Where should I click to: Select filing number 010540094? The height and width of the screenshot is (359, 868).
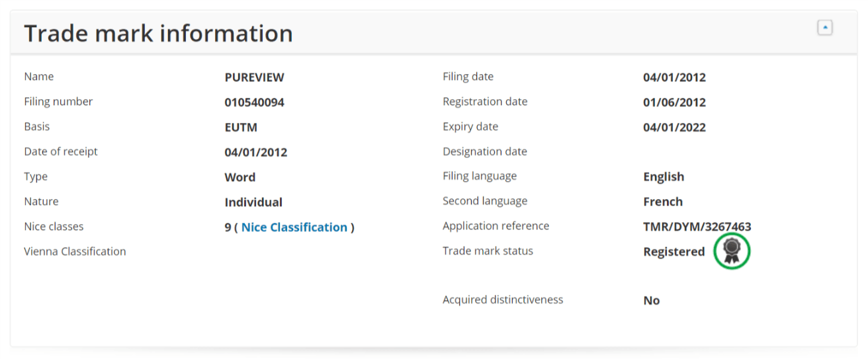click(x=254, y=102)
